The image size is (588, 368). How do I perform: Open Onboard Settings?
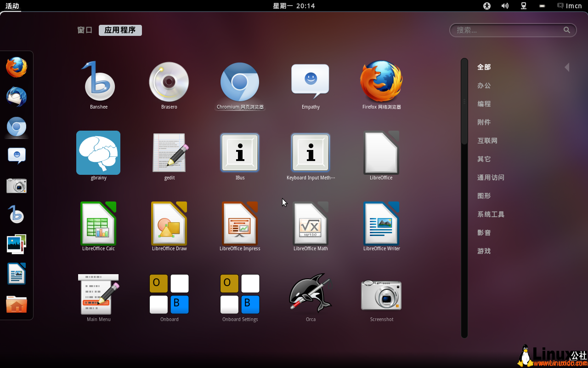pyautogui.click(x=240, y=294)
